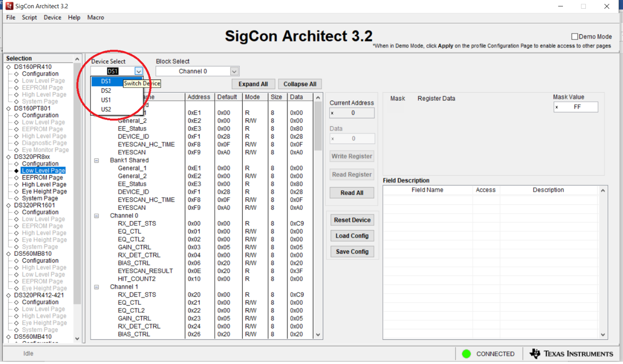This screenshot has height=364, width=623.
Task: Open the Help menu
Action: tap(74, 17)
